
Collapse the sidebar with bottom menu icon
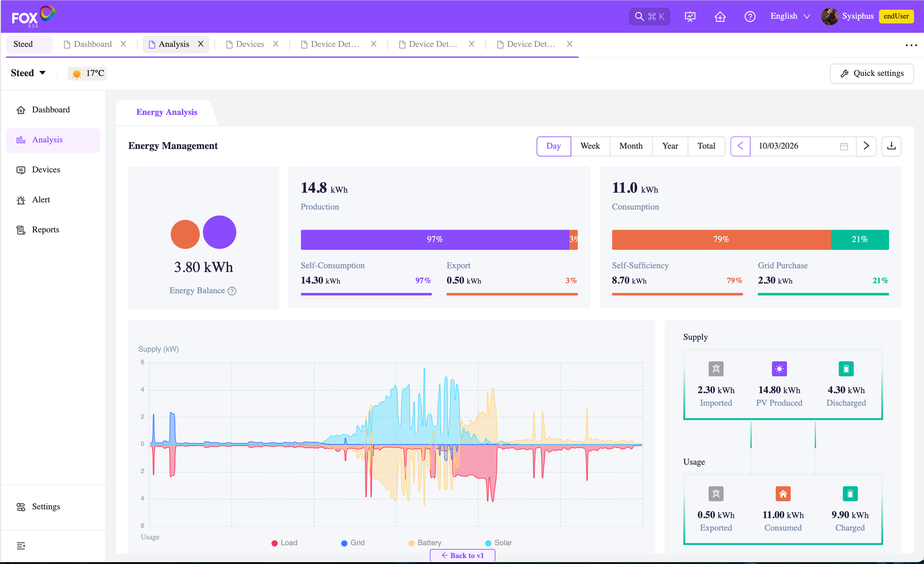pos(21,546)
